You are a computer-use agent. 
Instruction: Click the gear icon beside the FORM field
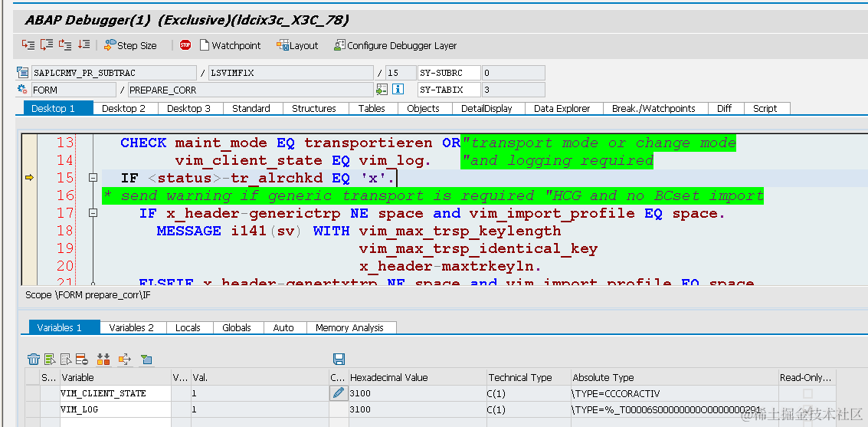pos(22,89)
